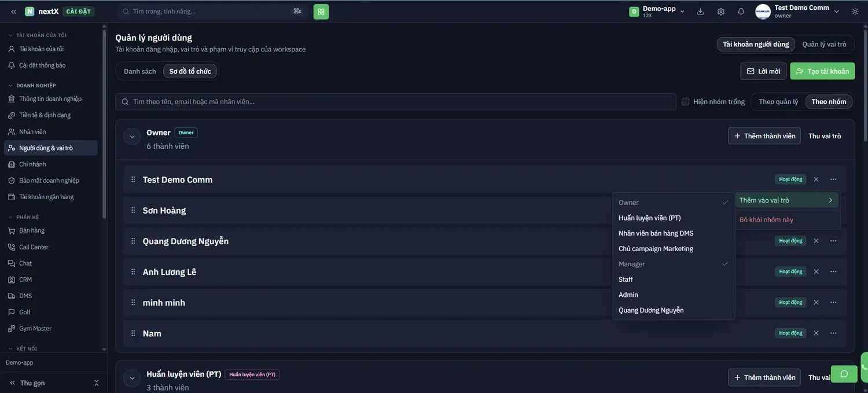Switch to the Danh sách tab
The width and height of the screenshot is (868, 393).
tap(140, 71)
